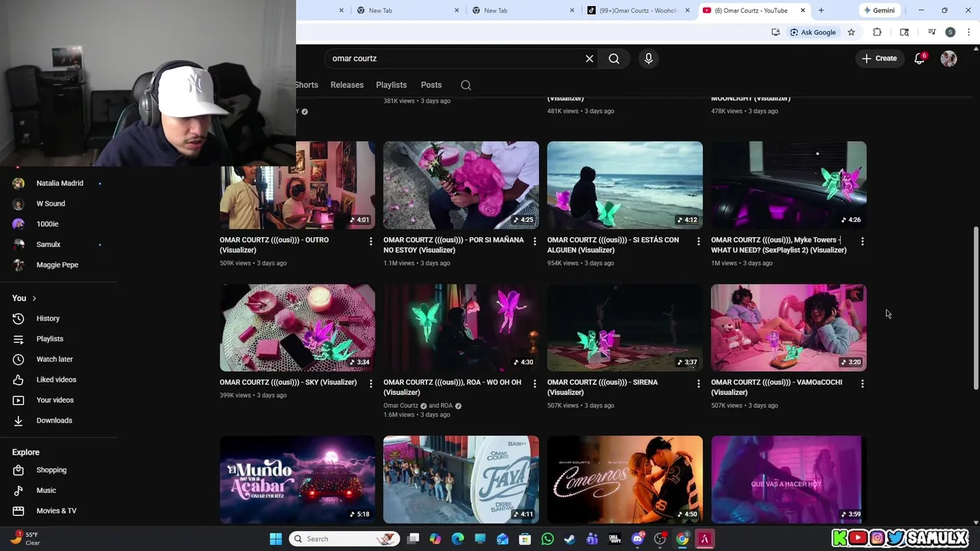This screenshot has width=980, height=551.
Task: Switch to Omar Courtz Woohoo browser tab
Action: tap(638, 10)
